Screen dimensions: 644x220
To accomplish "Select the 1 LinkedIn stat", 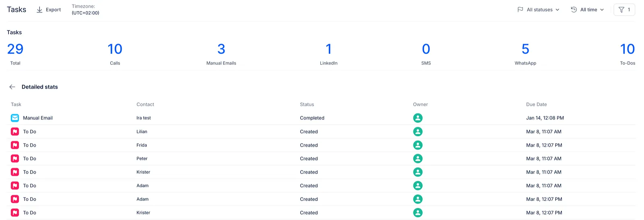I will point(329,53).
